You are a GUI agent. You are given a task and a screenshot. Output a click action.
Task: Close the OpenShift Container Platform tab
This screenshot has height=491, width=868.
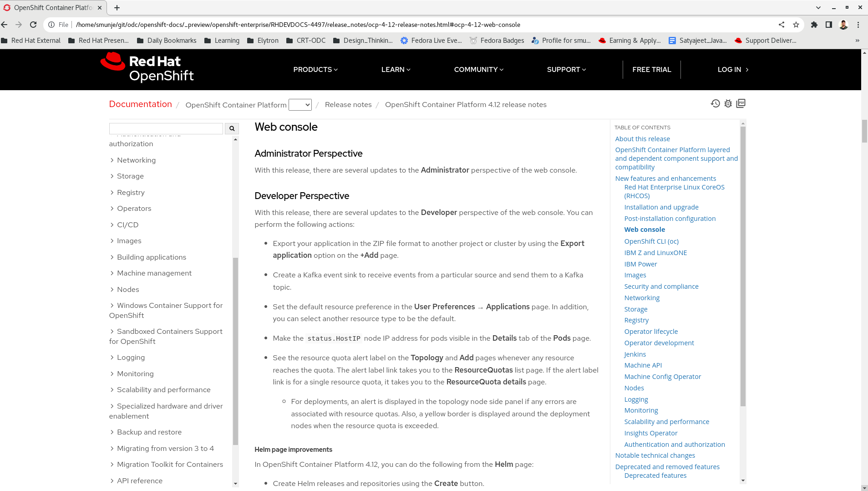pyautogui.click(x=100, y=8)
